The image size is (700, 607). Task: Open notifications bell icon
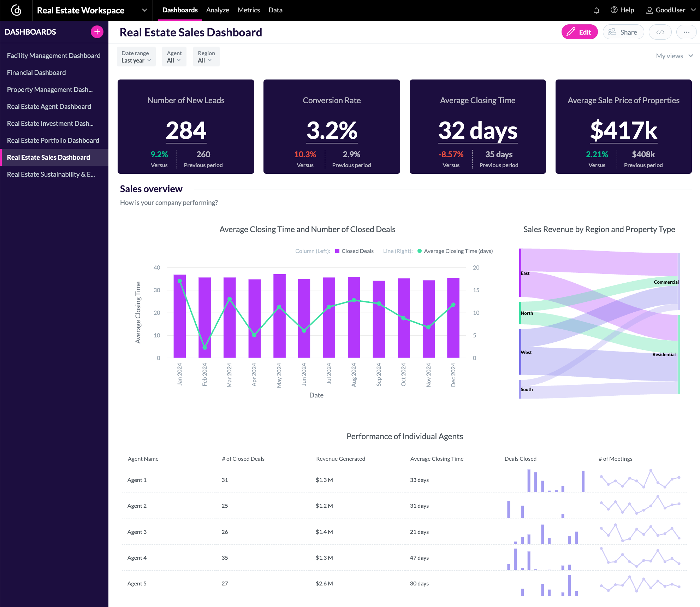pos(597,10)
